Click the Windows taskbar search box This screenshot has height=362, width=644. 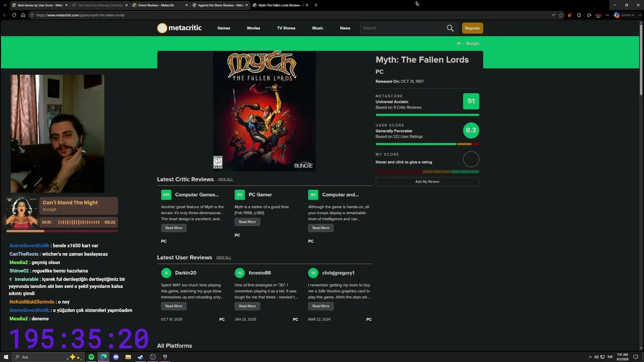coord(48,357)
